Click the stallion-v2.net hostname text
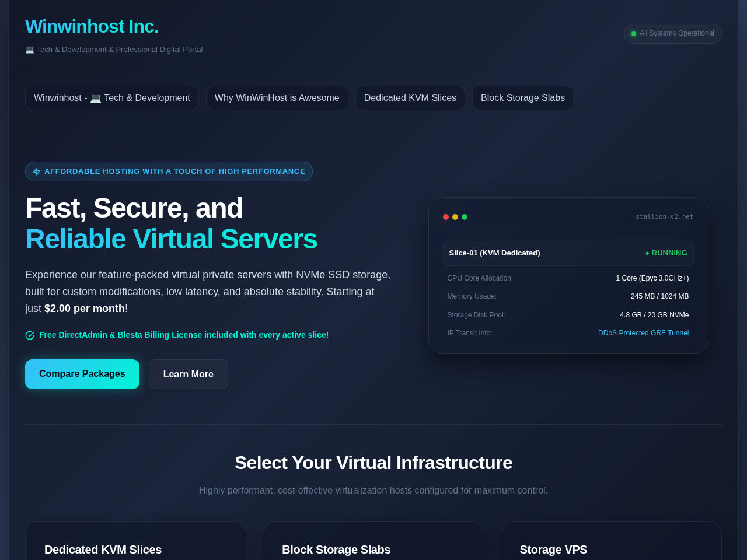Image resolution: width=747 pixels, height=560 pixels. pyautogui.click(x=665, y=217)
